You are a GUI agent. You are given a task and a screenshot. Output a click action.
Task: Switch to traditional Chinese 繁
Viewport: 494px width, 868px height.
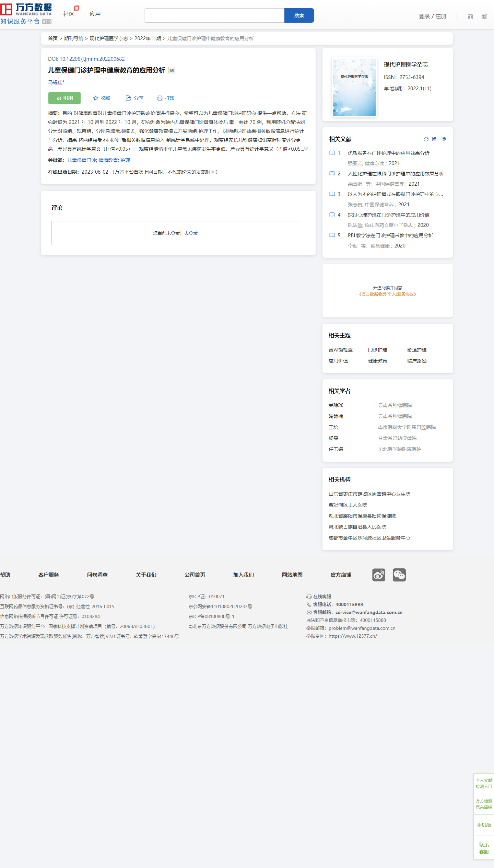[x=484, y=16]
